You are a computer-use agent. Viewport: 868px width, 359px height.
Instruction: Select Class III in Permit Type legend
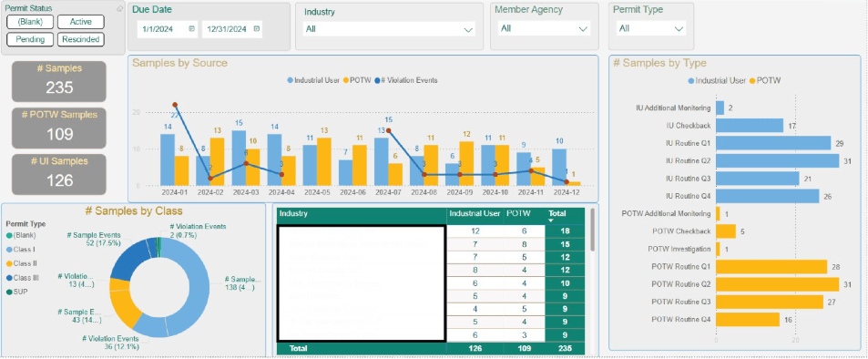click(23, 278)
